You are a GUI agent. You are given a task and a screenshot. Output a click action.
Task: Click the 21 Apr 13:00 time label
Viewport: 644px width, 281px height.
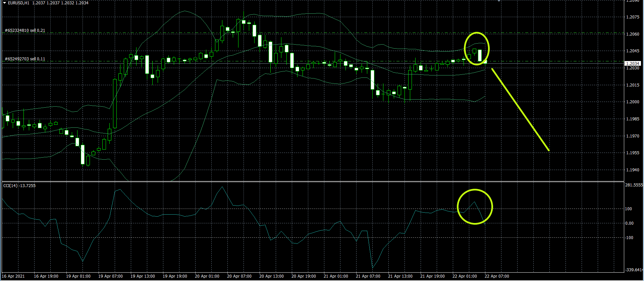click(x=400, y=276)
